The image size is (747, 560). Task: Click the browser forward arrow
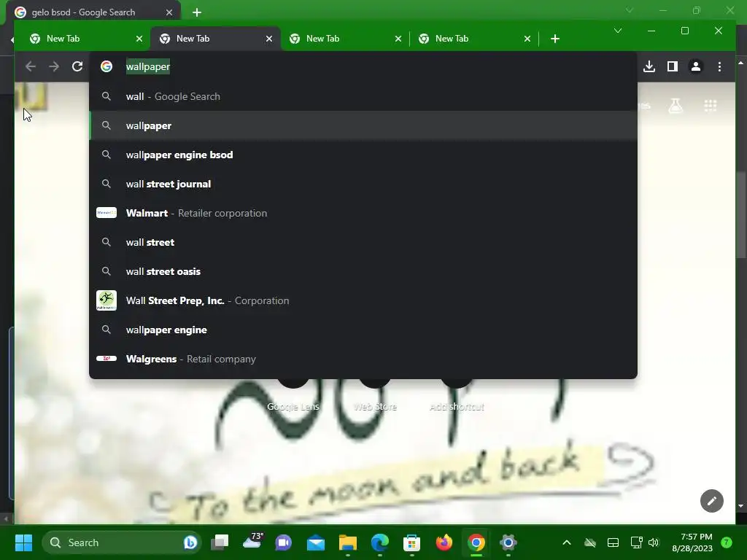[x=54, y=66]
